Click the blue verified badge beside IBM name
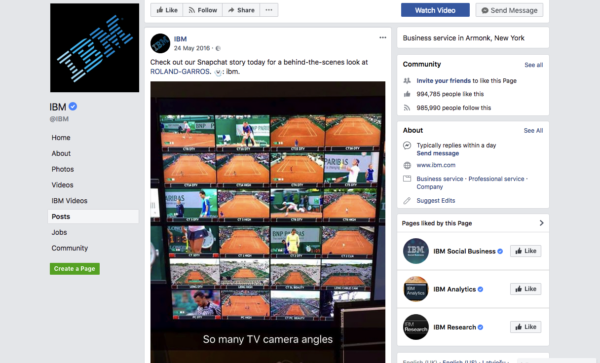Screen dimensions: 600x363 [x=73, y=107]
